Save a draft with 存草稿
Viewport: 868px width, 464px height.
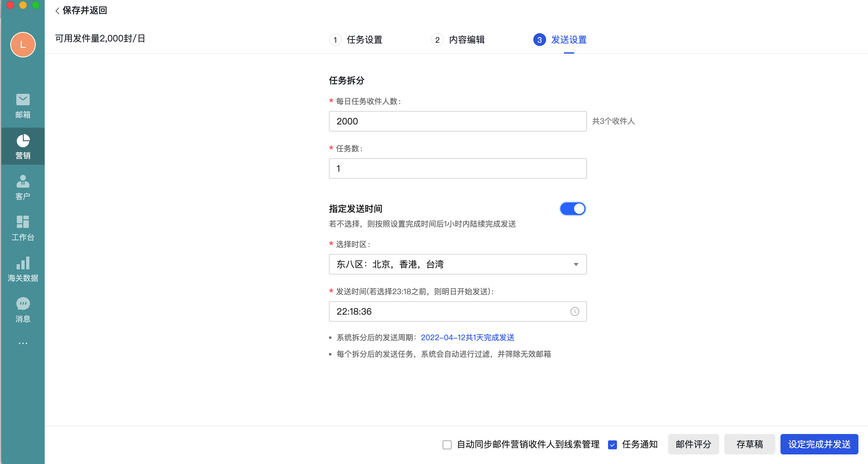750,444
